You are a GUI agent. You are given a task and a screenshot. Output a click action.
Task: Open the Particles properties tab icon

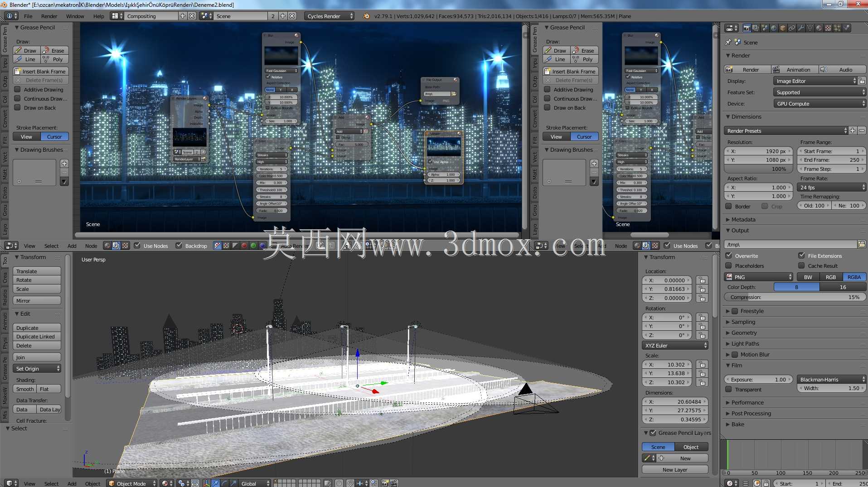point(837,28)
